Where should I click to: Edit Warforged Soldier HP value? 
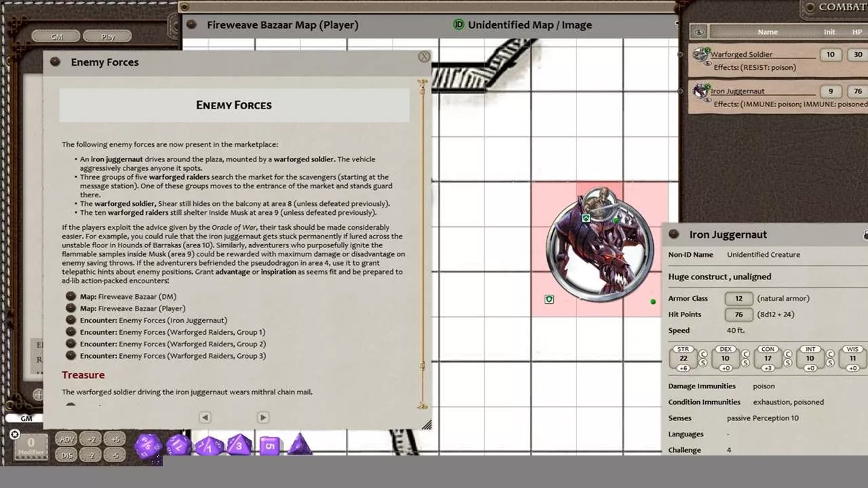point(858,54)
